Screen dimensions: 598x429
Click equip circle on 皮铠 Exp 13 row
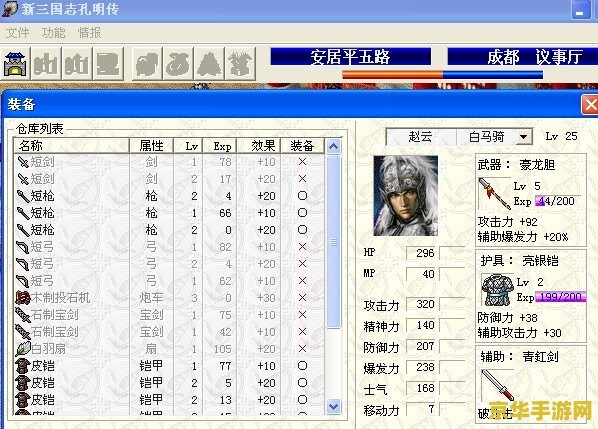point(302,400)
